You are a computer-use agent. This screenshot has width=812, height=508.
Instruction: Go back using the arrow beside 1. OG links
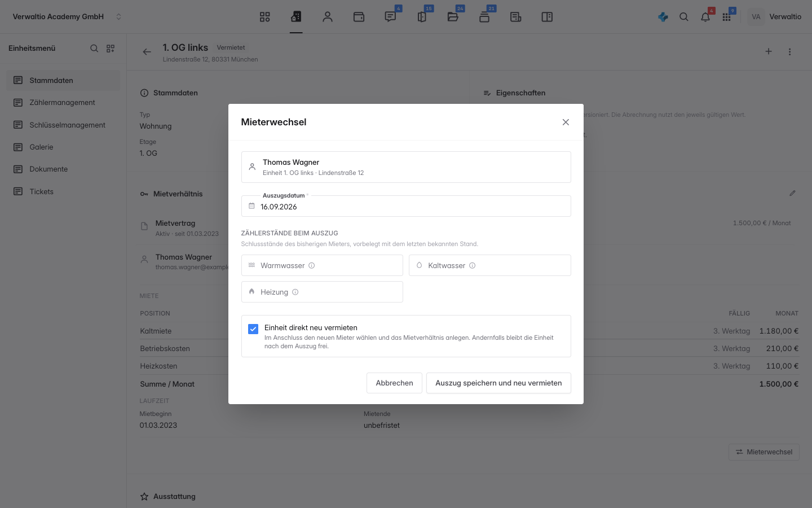pos(147,52)
